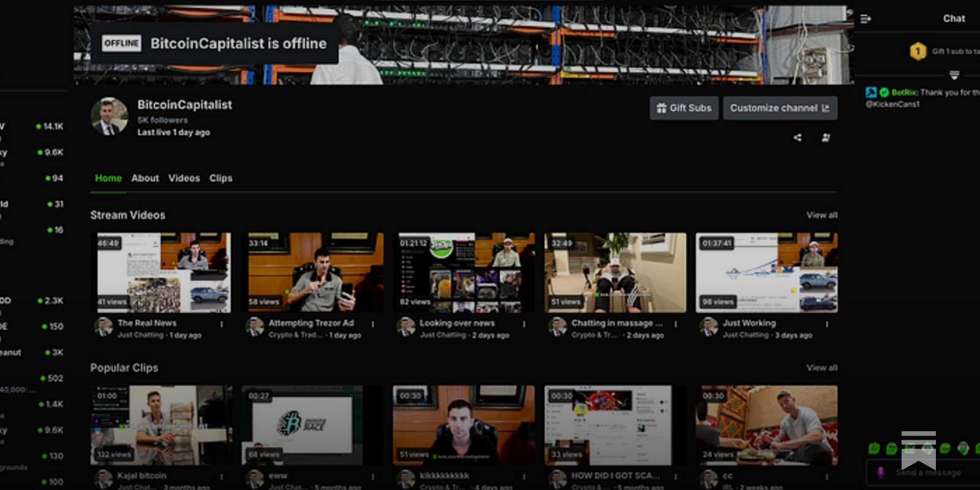
Task: Open the 33:14 Trezor Ad thumbnail
Action: 312,273
